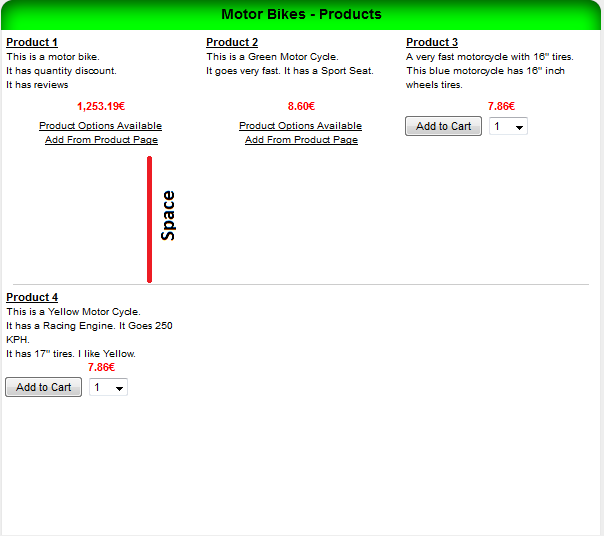Open the Product 2 title link
The height and width of the screenshot is (536, 604).
pos(232,42)
